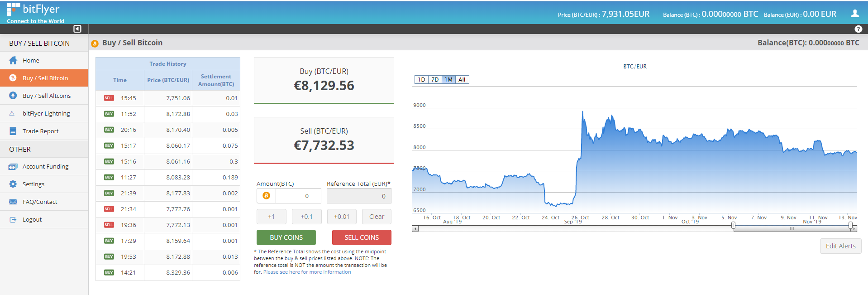Screen dimensions: 868x295
Task: Click the red SELL COINS button
Action: tap(362, 237)
